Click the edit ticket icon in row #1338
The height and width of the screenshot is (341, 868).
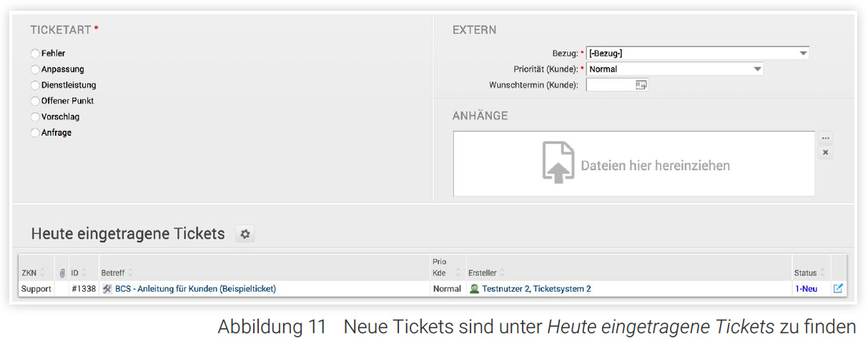pyautogui.click(x=838, y=289)
